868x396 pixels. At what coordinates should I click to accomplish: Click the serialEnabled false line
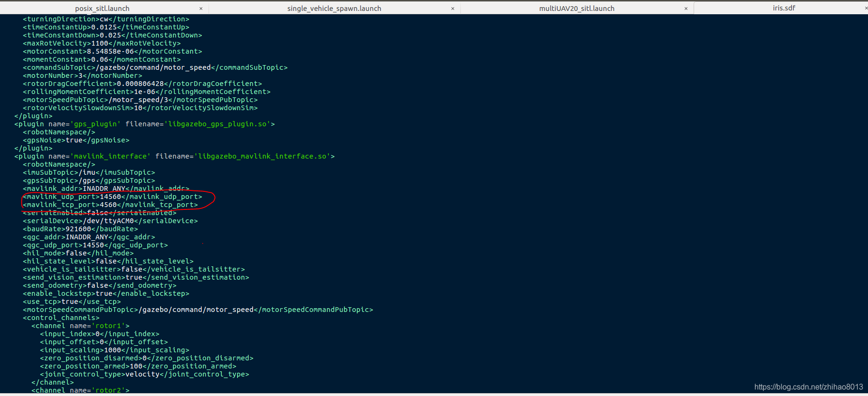[x=100, y=213]
